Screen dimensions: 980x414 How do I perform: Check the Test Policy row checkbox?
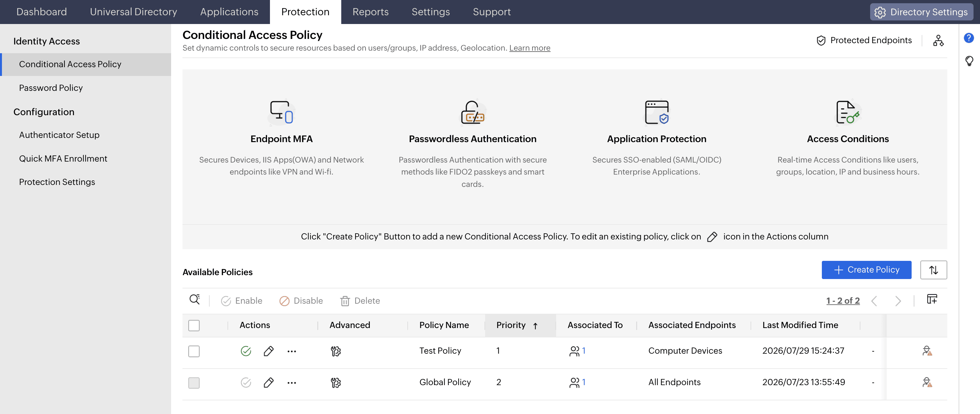pos(194,351)
